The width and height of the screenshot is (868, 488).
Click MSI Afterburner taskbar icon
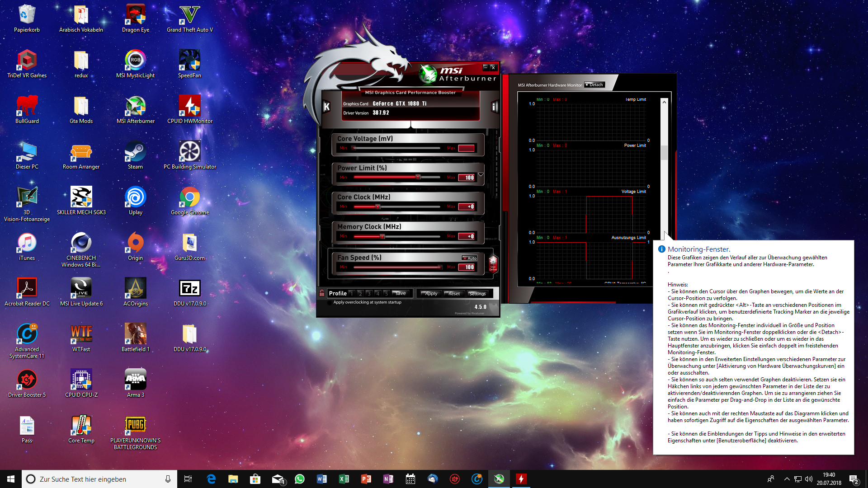499,479
